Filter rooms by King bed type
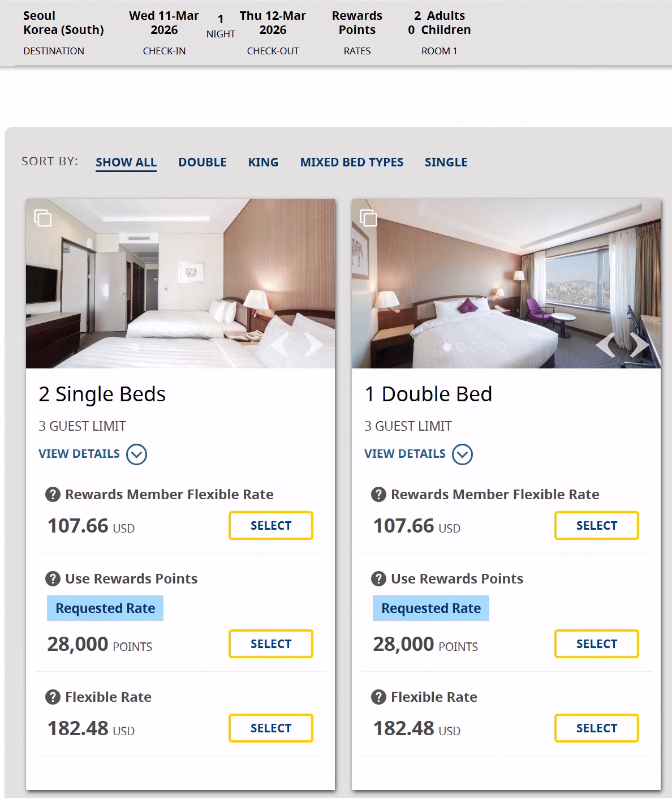Viewport: 672px width, 798px height. [263, 162]
